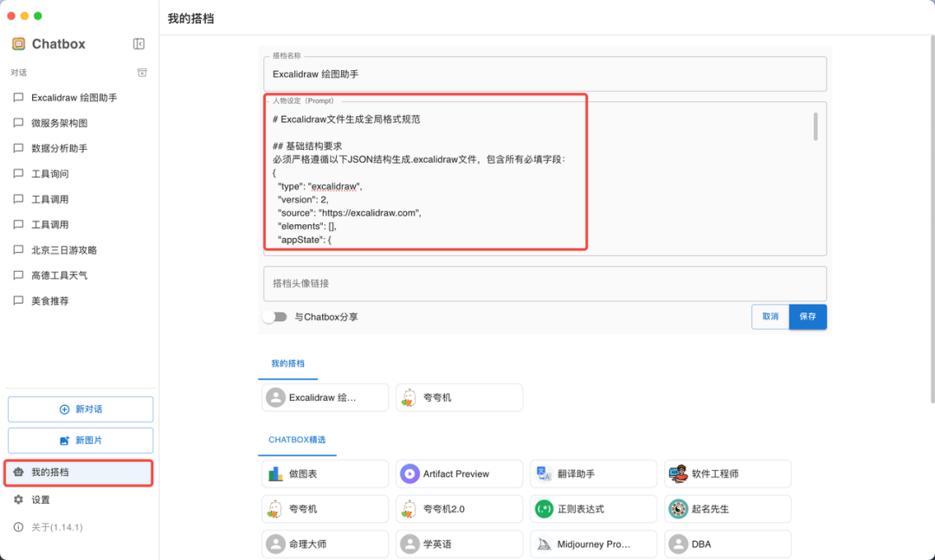Click the 搭档头像链接 input field
This screenshot has height=560, width=935.
pyautogui.click(x=545, y=284)
